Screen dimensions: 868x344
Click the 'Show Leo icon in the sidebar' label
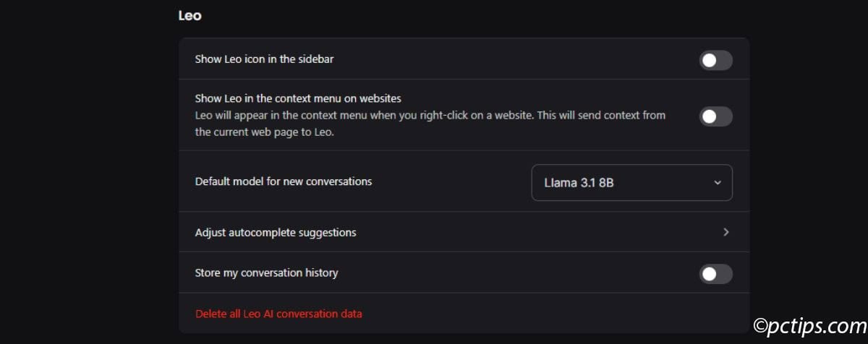pos(264,59)
